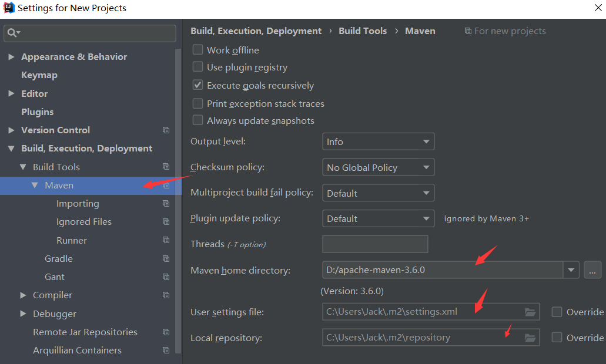Screen dimensions: 606x364
Task: Uncheck Execute goals recursively
Action: [197, 85]
